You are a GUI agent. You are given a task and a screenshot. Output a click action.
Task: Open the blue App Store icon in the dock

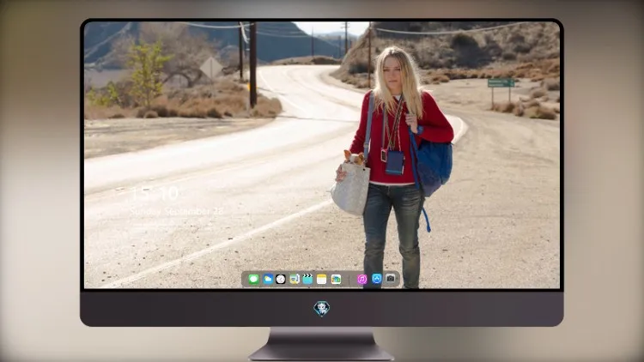377,279
